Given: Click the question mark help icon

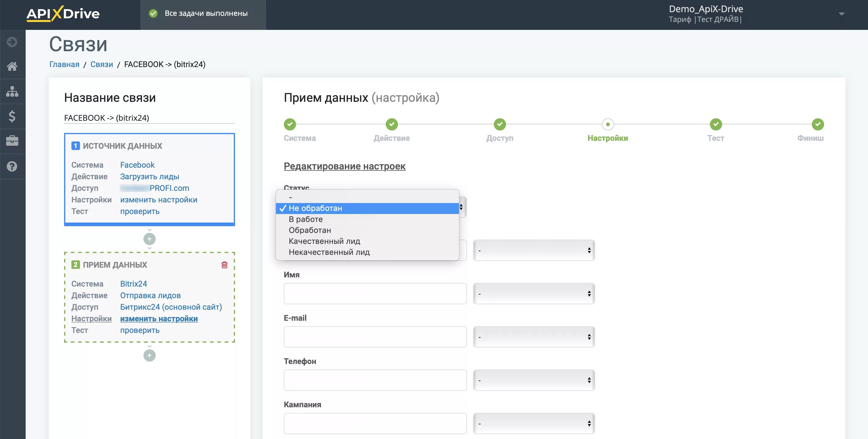Looking at the screenshot, I should [x=12, y=166].
